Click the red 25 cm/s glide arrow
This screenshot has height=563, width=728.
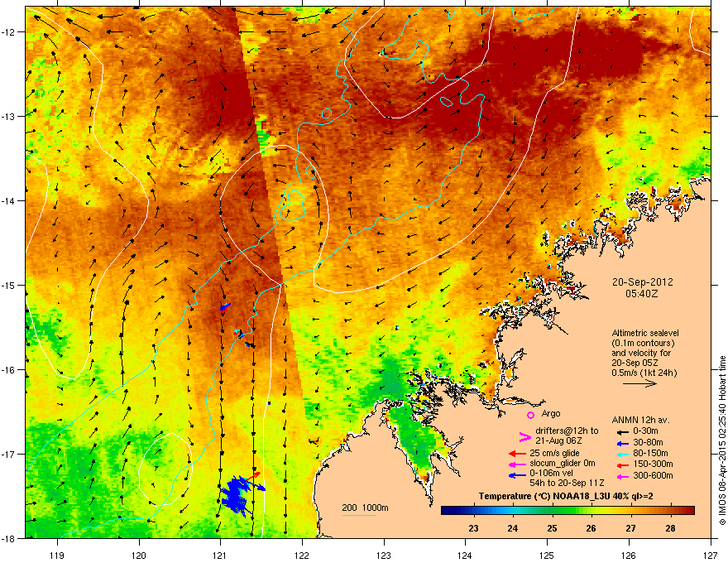(517, 454)
